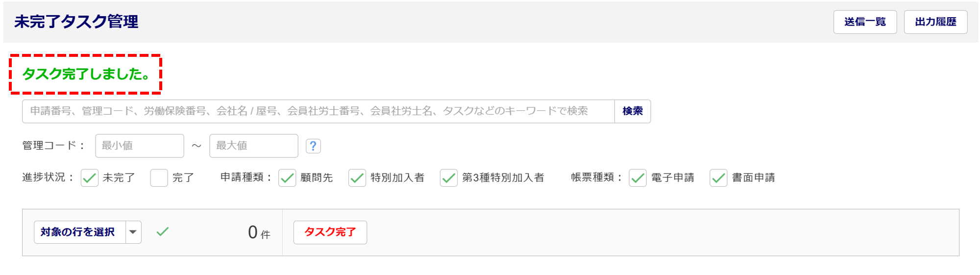
Task: Click the 最大値 management code field
Action: coord(253,146)
